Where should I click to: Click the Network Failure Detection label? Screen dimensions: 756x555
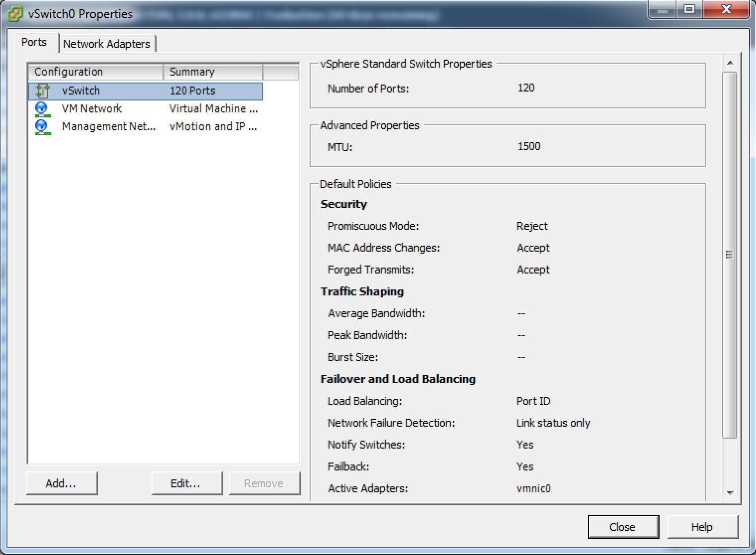[x=391, y=423]
